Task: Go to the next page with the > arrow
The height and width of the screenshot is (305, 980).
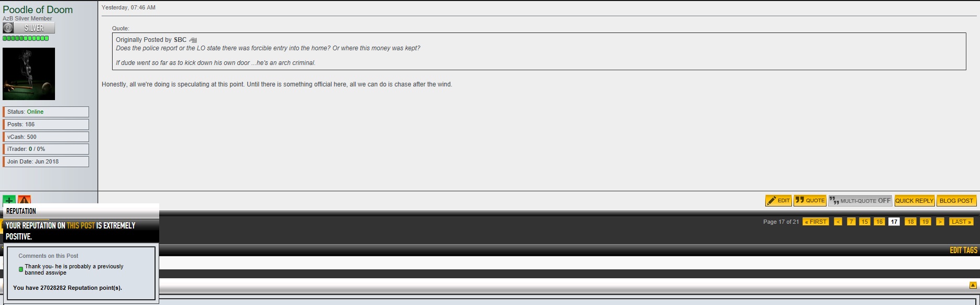Action: [x=940, y=222]
